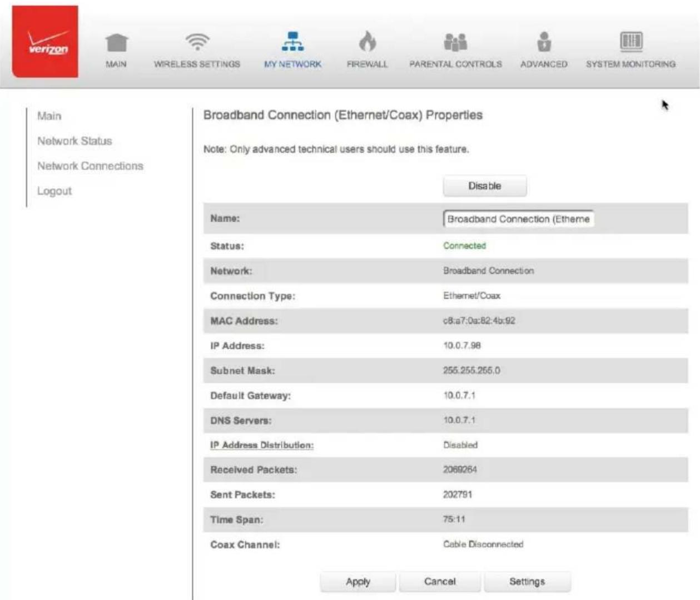The image size is (700, 600).
Task: Select the My Network icon
Action: coord(292,42)
